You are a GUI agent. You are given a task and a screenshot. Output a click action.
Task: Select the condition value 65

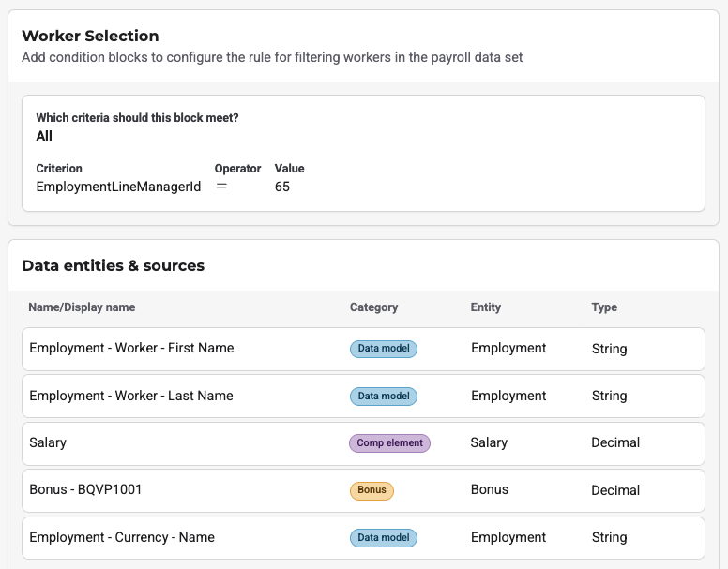pos(282,187)
